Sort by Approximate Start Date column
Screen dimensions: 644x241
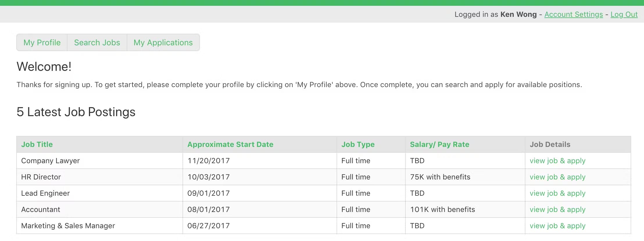230,144
